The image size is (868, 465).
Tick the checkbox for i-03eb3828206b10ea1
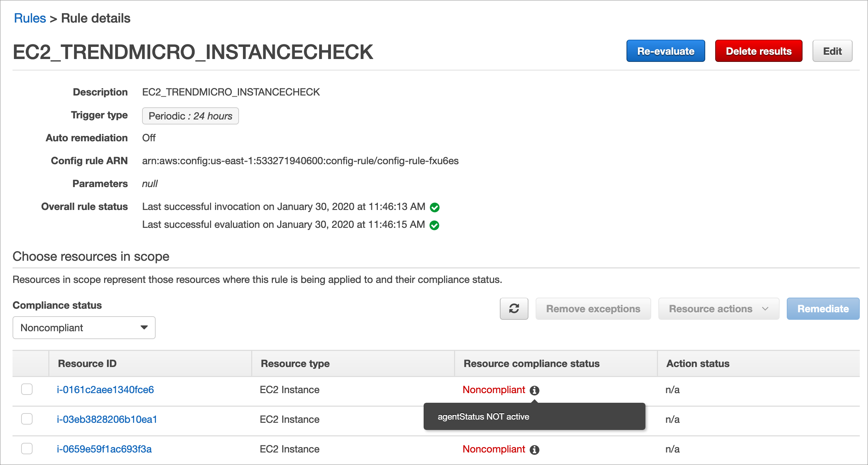(27, 419)
